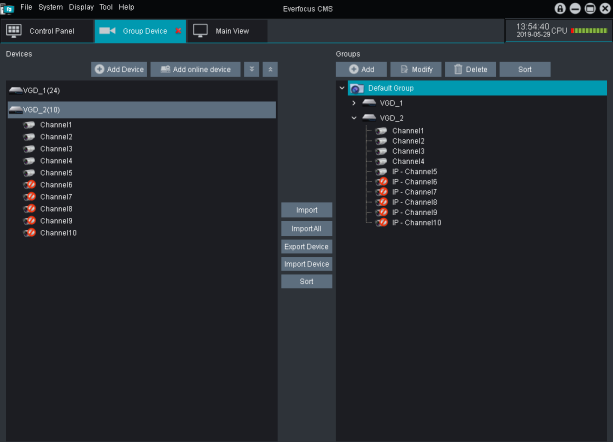Click the disabled camera icon of IP - Channel7
613x442 pixels.
(382, 192)
